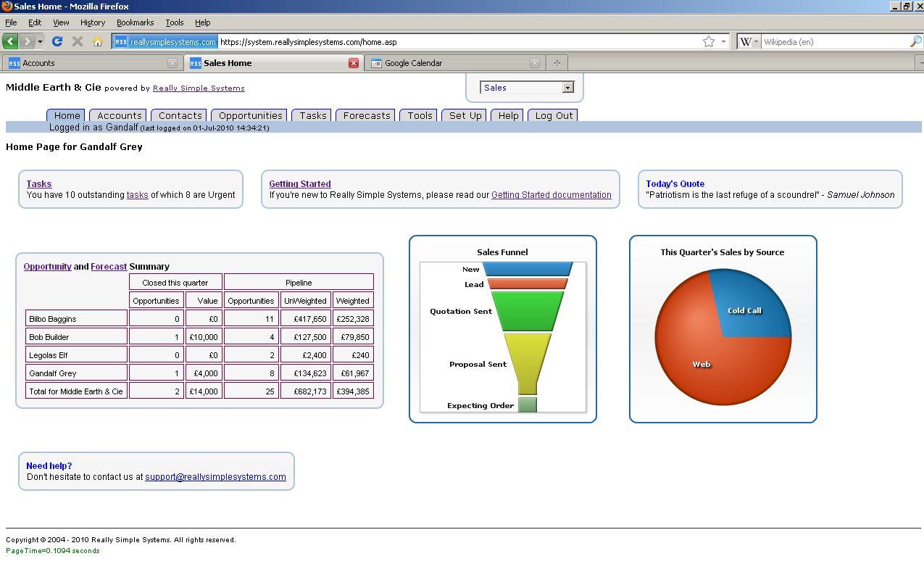This screenshot has width=924, height=585.
Task: Click the Forward navigation arrow
Action: (x=27, y=41)
